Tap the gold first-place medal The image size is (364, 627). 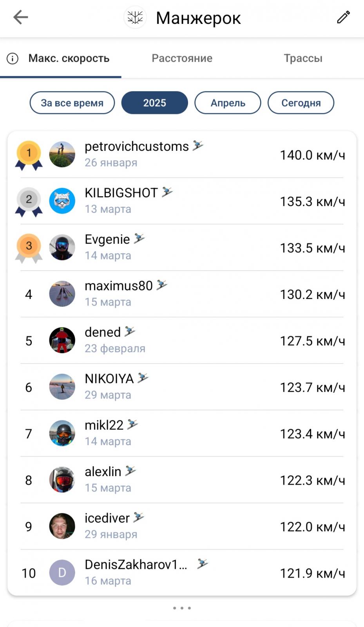click(x=29, y=155)
